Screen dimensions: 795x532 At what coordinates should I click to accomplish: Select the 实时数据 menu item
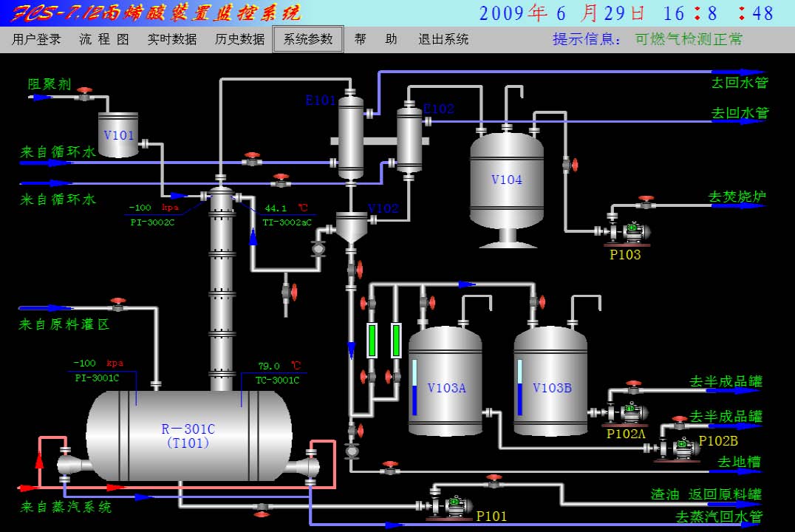(x=172, y=39)
